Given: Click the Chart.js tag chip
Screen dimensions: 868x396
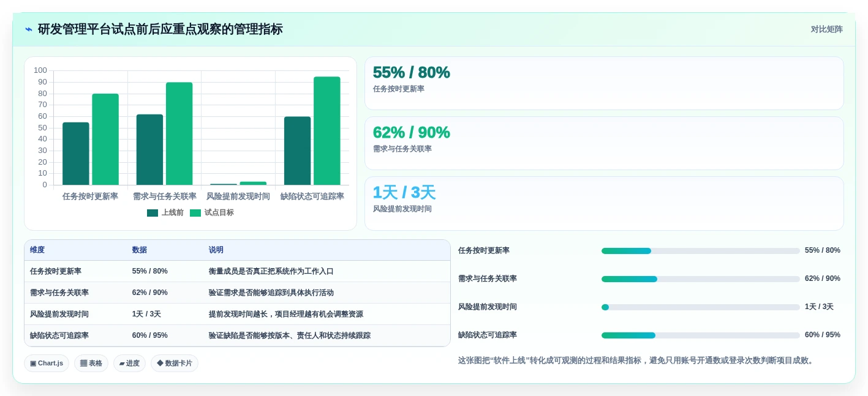Looking at the screenshot, I should click(47, 363).
